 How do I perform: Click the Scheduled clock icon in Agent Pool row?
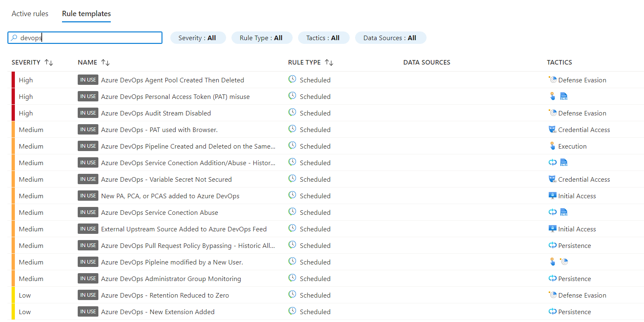coord(292,79)
